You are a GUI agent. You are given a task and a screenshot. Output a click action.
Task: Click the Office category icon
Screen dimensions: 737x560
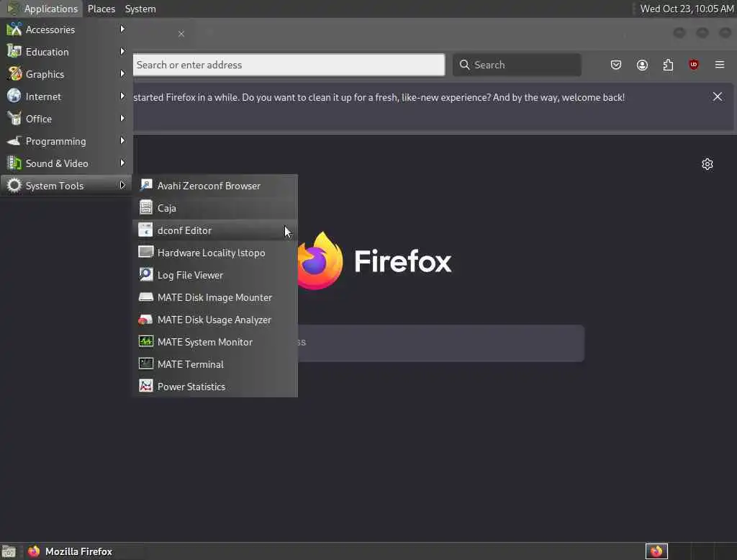tap(14, 119)
